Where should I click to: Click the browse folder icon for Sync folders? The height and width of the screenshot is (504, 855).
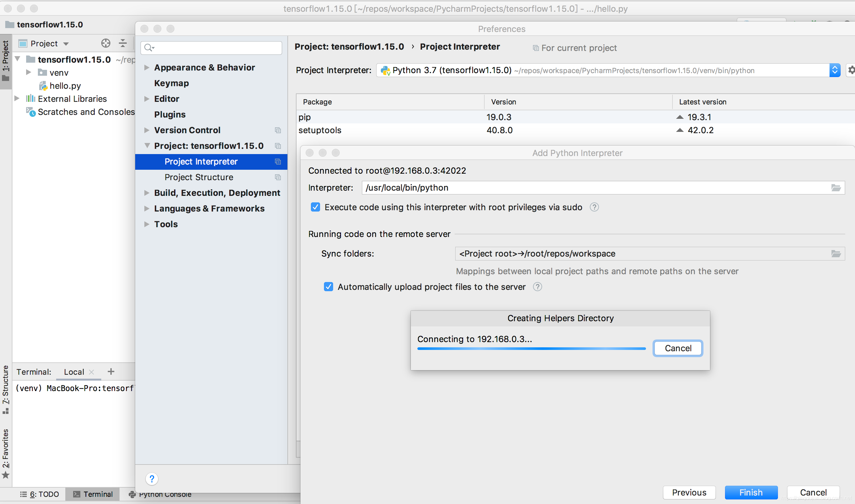(836, 253)
